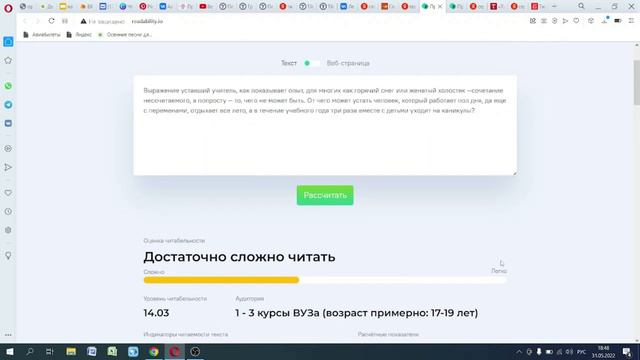Open bookmarks heart in sidebar
640x360 pixels.
pyautogui.click(x=8, y=193)
